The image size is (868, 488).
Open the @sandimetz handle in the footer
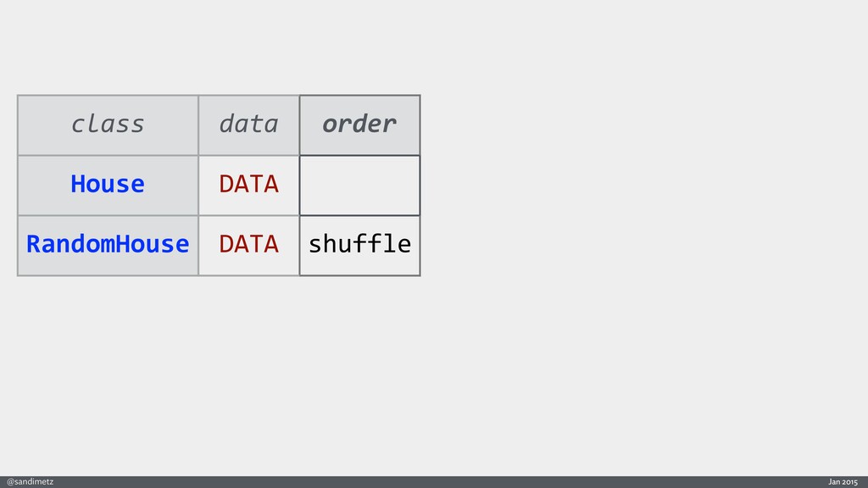coord(31,481)
